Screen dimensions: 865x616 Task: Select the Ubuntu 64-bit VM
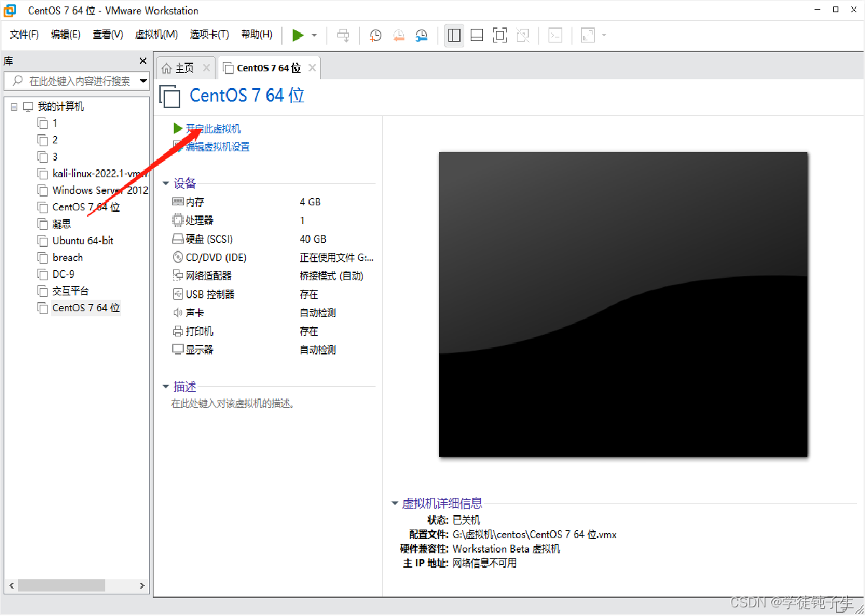coord(76,241)
